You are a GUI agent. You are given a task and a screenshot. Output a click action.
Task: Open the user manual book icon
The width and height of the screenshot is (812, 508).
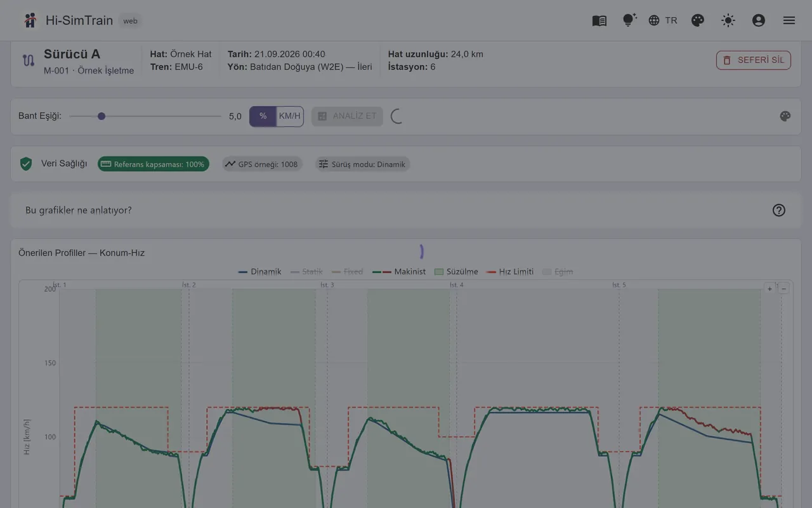[599, 20]
